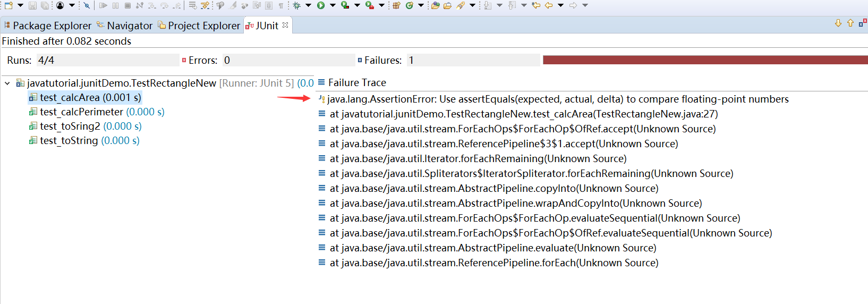Click the Next Failed Test arrow
Screen dimensions: 868x304
pos(838,23)
